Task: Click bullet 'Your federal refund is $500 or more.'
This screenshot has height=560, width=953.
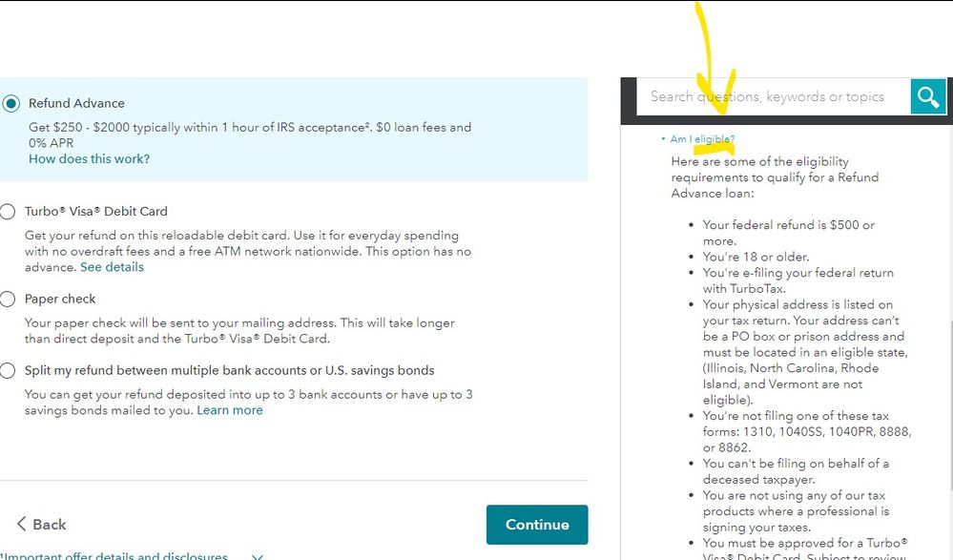Action: point(788,233)
